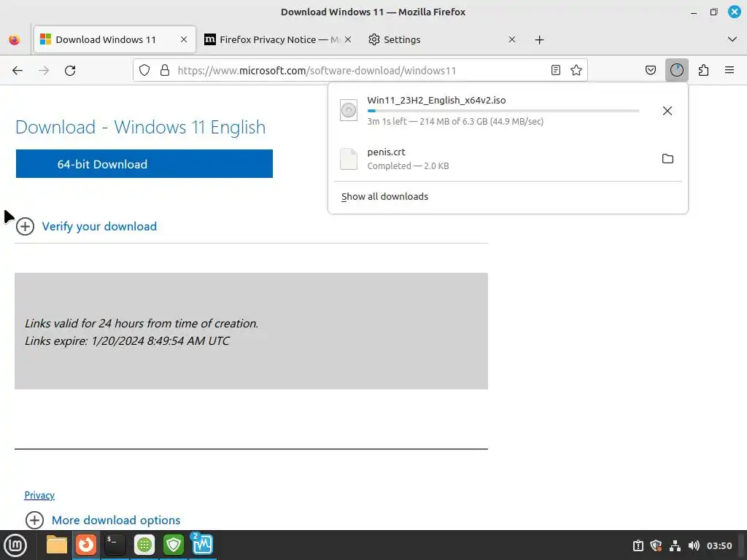Close the Settings tab

click(511, 39)
